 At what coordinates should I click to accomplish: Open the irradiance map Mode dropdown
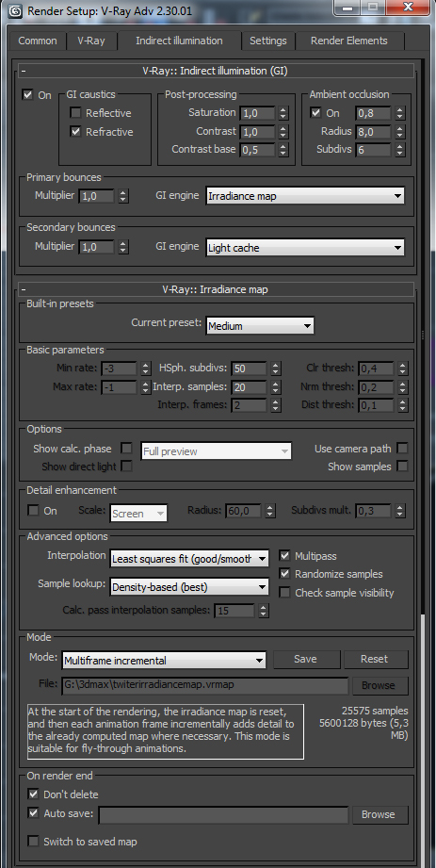[163, 660]
